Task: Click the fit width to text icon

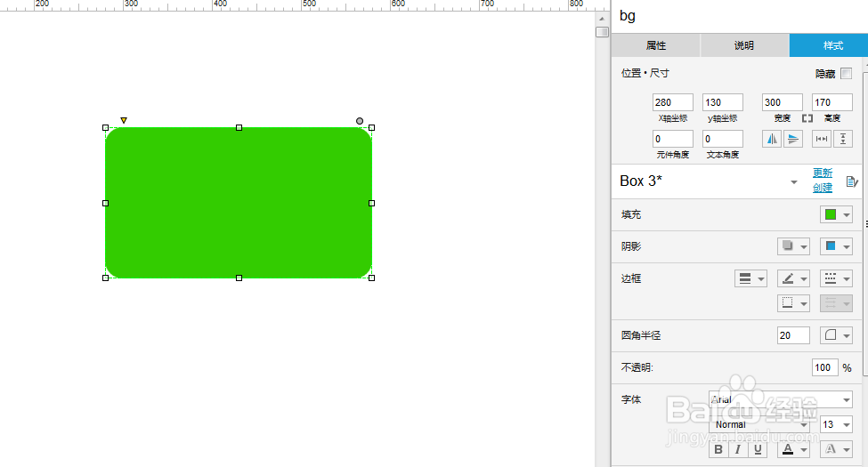Action: pyautogui.click(x=822, y=139)
